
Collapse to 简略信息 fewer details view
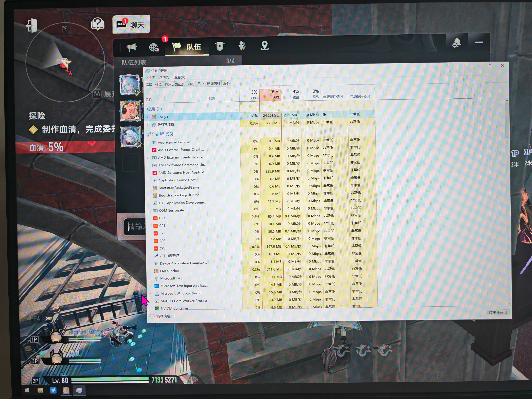[162, 316]
